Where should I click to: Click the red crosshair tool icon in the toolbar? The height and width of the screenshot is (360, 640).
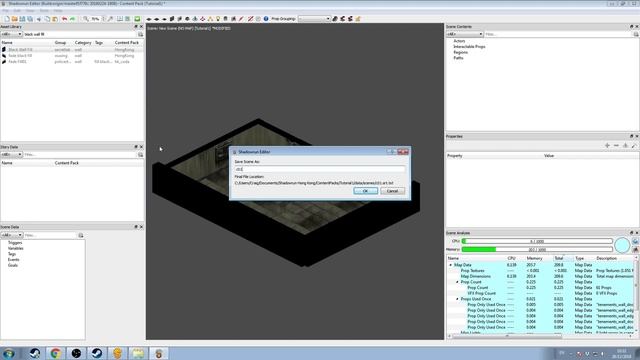click(202, 19)
